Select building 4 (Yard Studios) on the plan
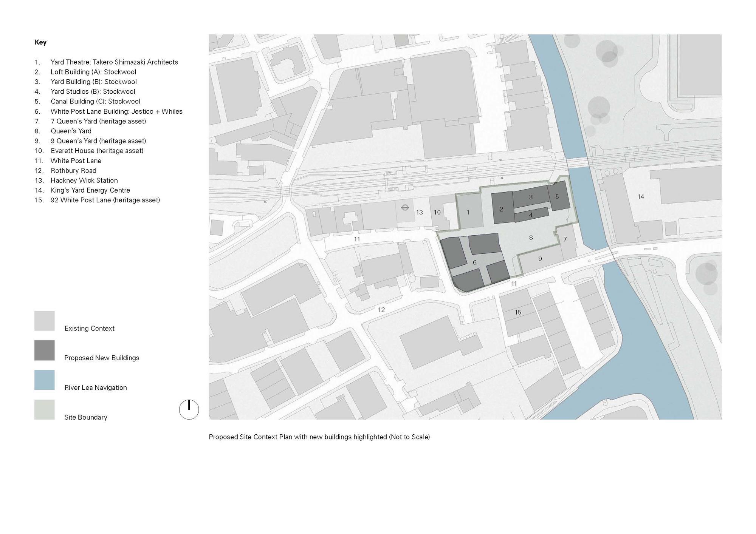The height and width of the screenshot is (534, 756). [x=531, y=215]
